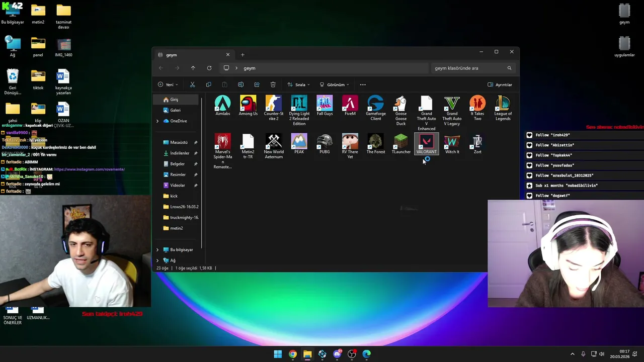This screenshot has height=362, width=644.
Task: Select the RV There Yet shortcut
Action: coord(350,146)
